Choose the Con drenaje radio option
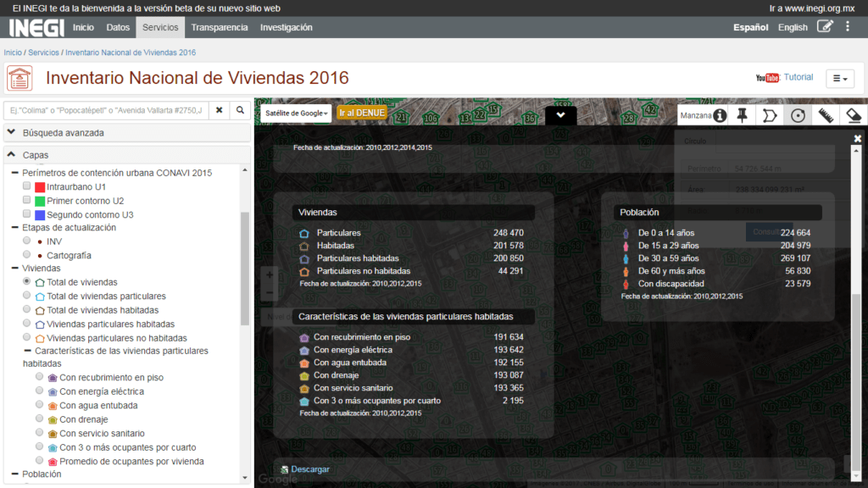 point(40,419)
